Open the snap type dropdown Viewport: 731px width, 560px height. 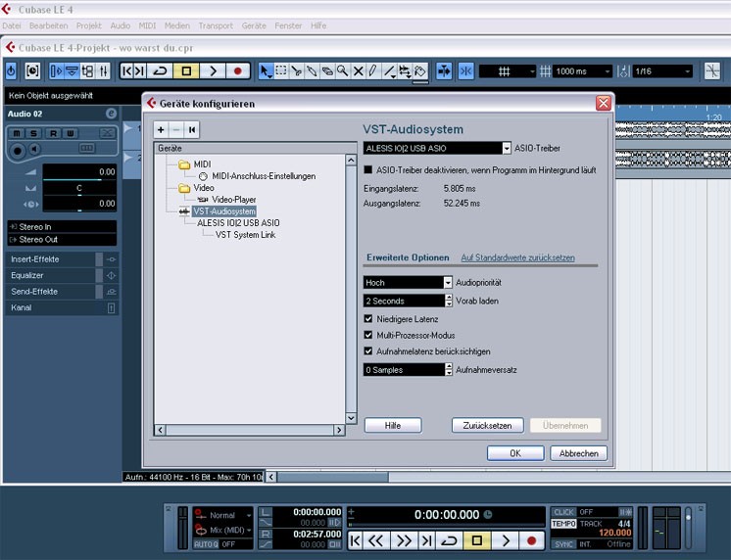pos(508,71)
